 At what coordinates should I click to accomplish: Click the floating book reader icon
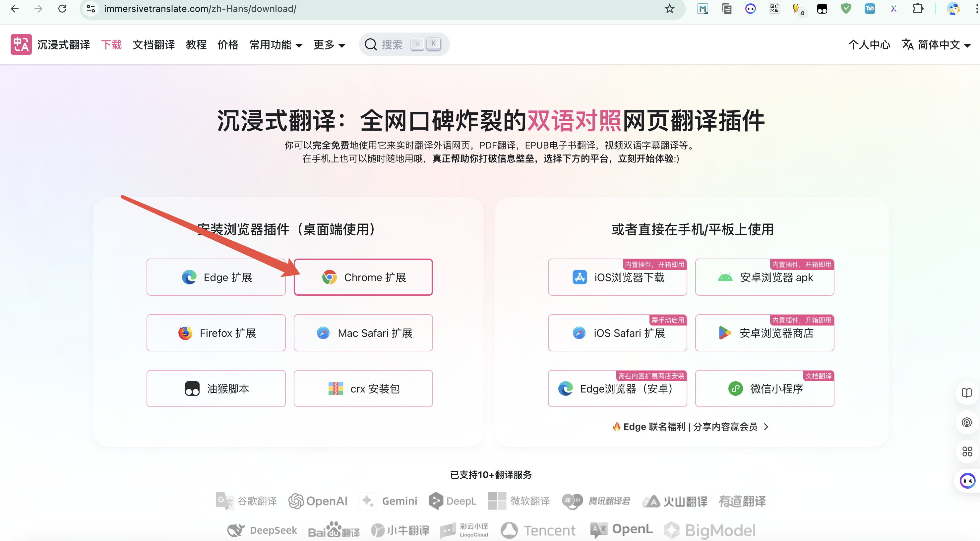(967, 392)
